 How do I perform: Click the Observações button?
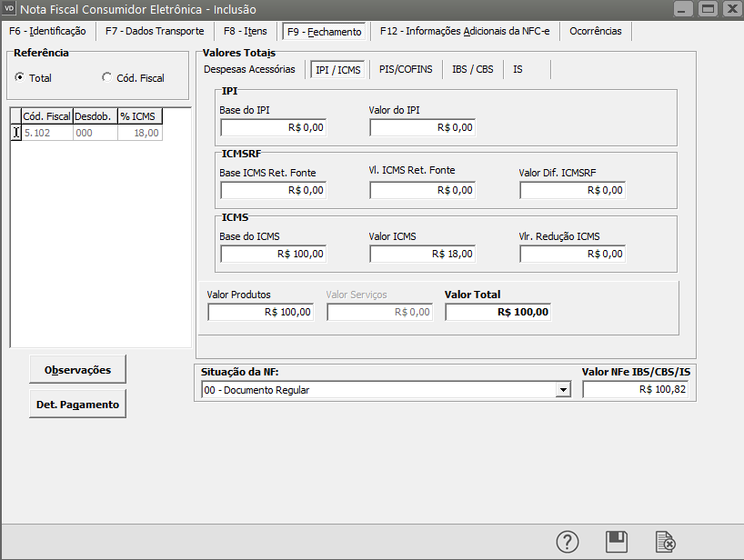pos(78,370)
